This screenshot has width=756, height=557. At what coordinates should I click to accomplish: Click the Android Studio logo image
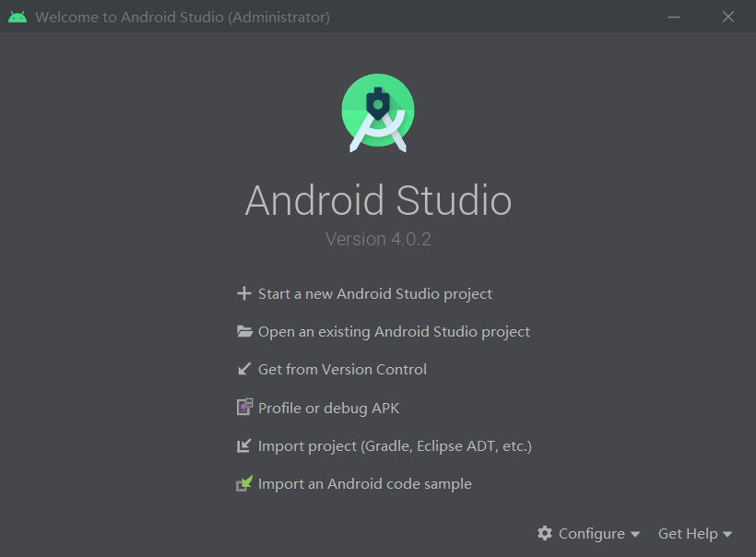tap(378, 112)
